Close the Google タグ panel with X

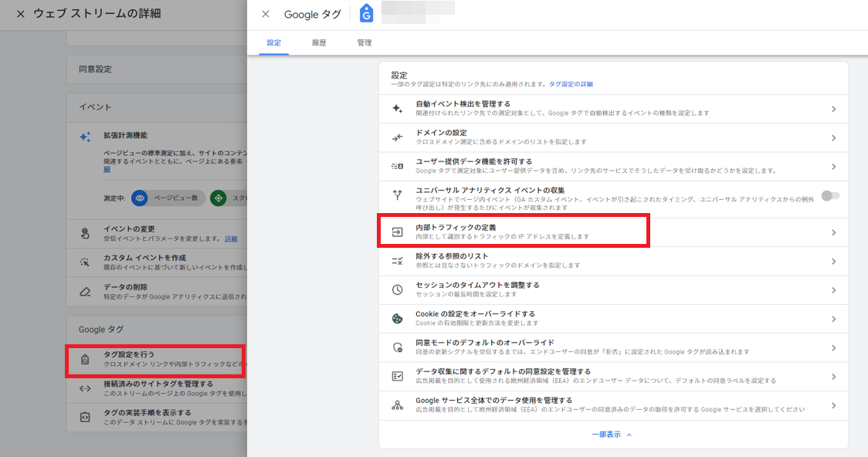(266, 14)
